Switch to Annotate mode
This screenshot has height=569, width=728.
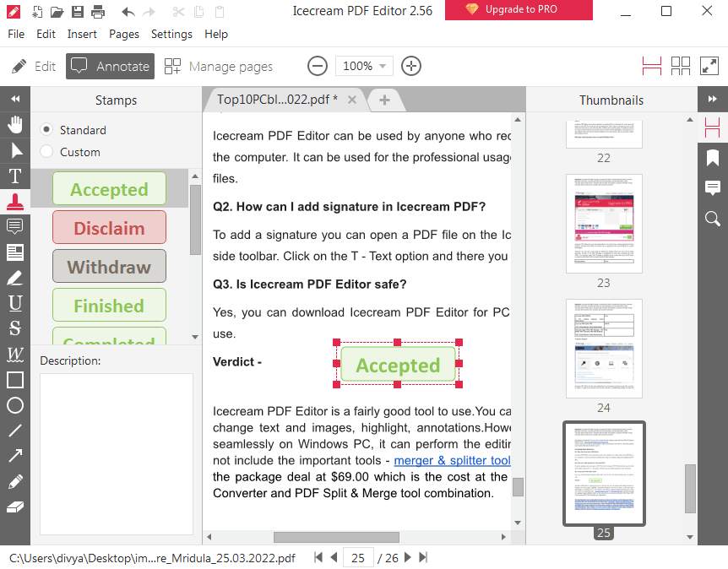110,67
